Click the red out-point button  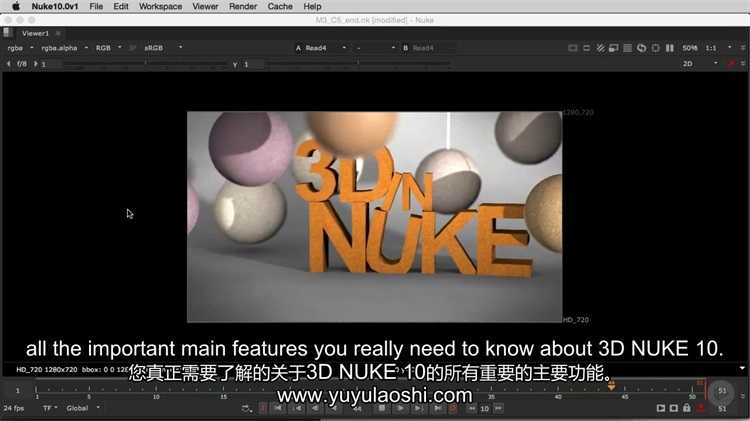[x=453, y=409]
